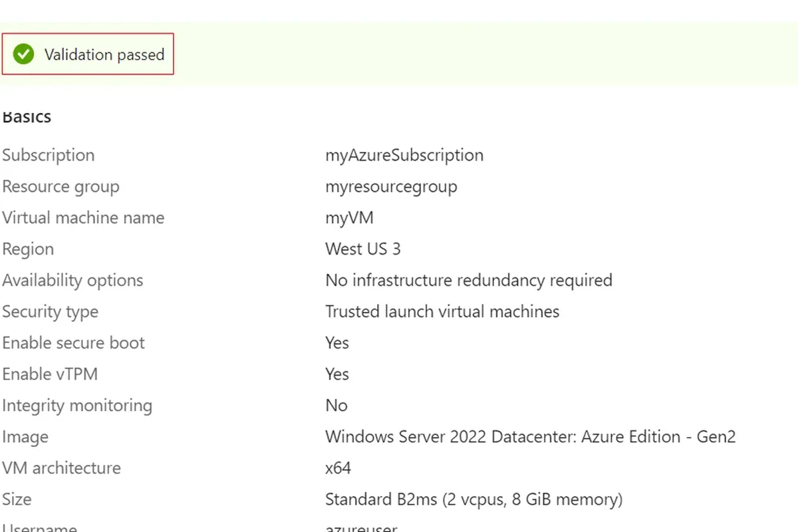Click the "Enable secure boot" label
798x532 pixels.
[73, 342]
